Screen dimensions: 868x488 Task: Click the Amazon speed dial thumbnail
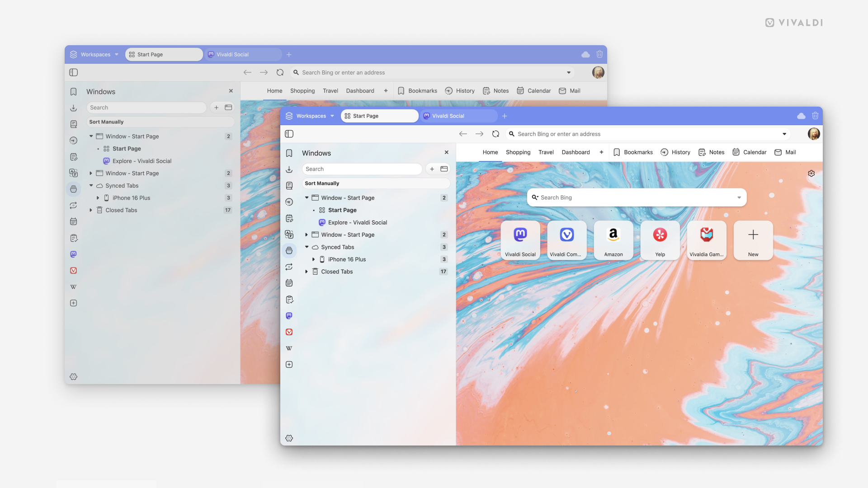tap(613, 239)
